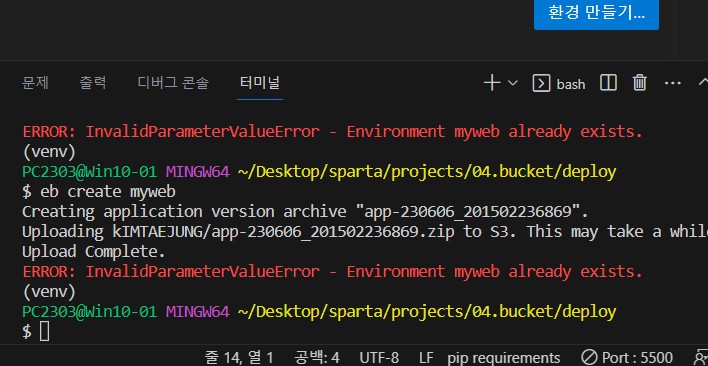Click the 'Uploading kIMTAEJUNG/app-230606' line

(365, 232)
